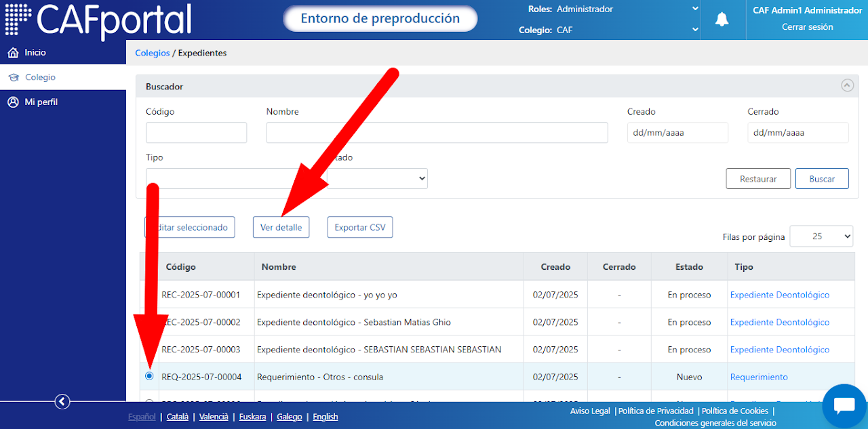Go to Mi perfil menu item
The height and width of the screenshot is (429, 868).
[63, 102]
